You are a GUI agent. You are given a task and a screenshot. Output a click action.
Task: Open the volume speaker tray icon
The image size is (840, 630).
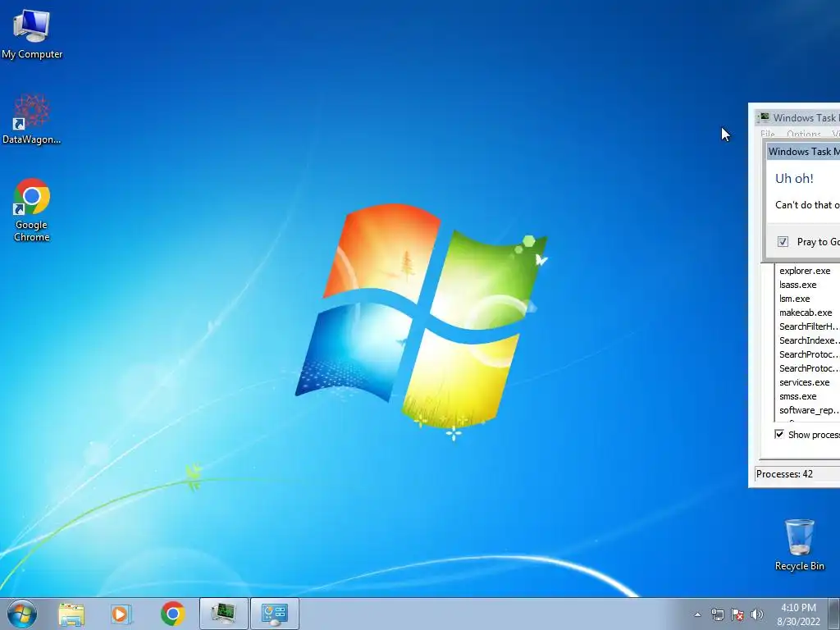click(x=756, y=614)
